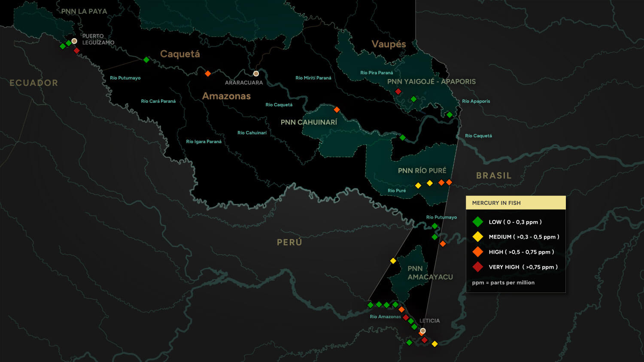Select the Puerto Leguízamo city dot

click(x=74, y=41)
